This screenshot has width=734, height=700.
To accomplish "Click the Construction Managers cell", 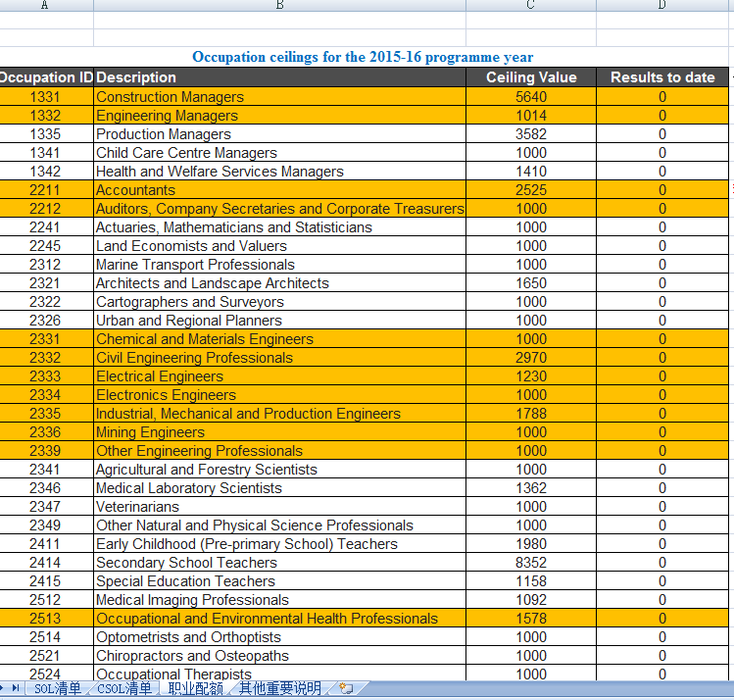I will click(279, 97).
